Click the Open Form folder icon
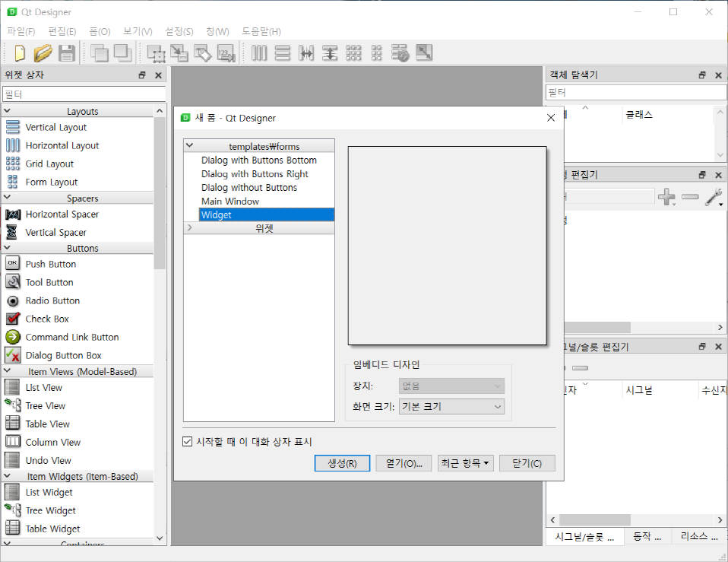This screenshot has width=728, height=562. 43,53
